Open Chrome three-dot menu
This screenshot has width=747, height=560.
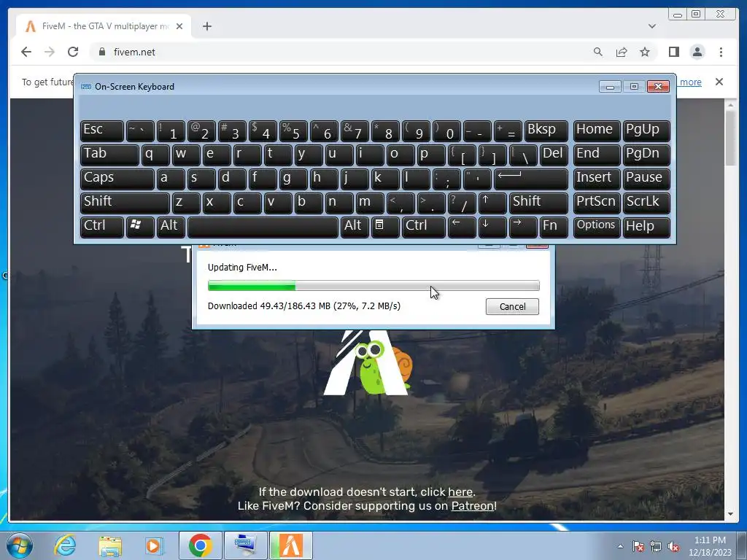721,52
